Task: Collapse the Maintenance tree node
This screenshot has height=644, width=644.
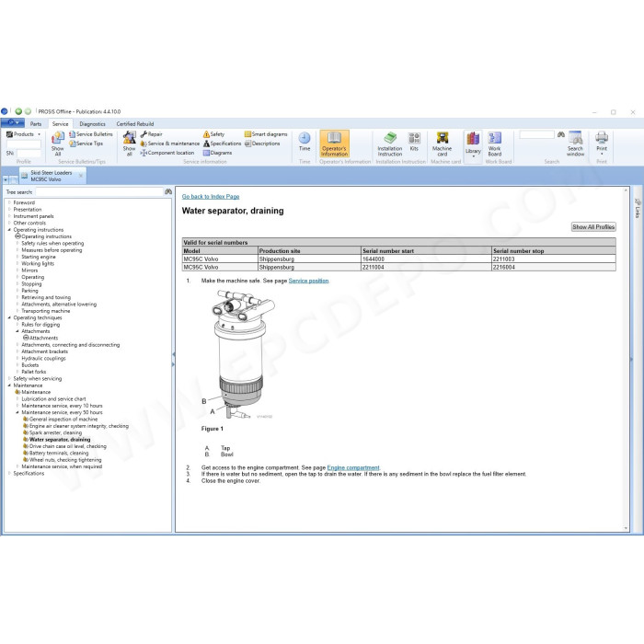Action: pyautogui.click(x=9, y=385)
